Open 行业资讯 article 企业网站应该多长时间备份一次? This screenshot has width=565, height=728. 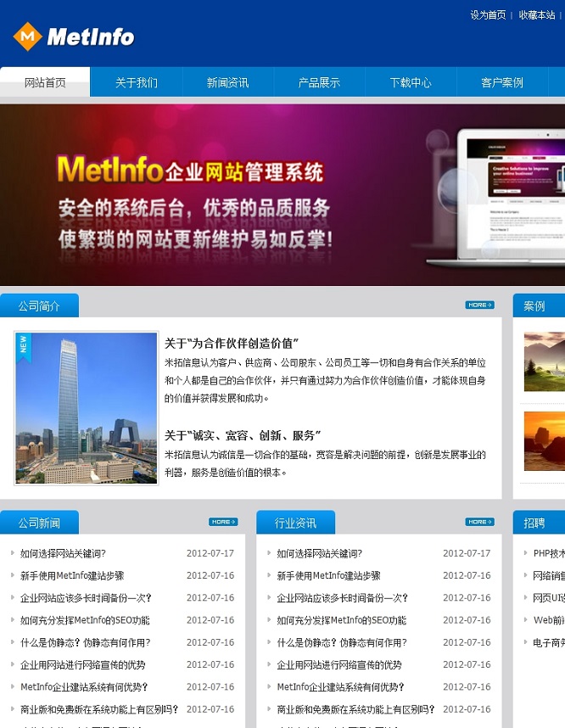point(343,597)
